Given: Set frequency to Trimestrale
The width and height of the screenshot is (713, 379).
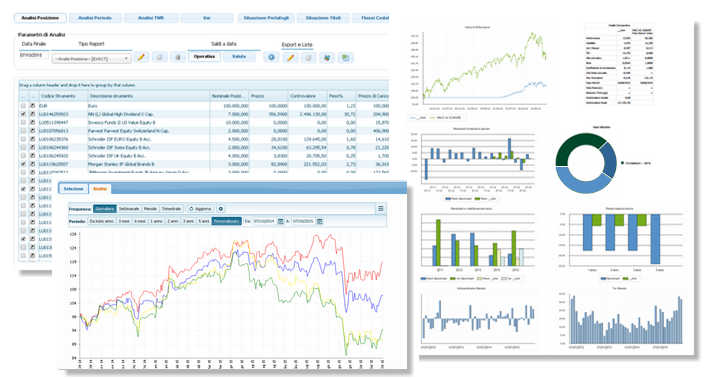Looking at the screenshot, I should 171,209.
